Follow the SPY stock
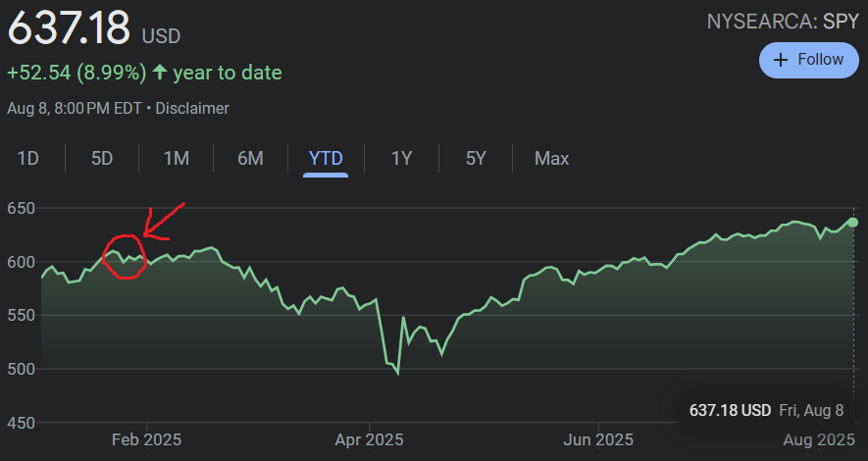The width and height of the screenshot is (868, 461). click(x=808, y=60)
